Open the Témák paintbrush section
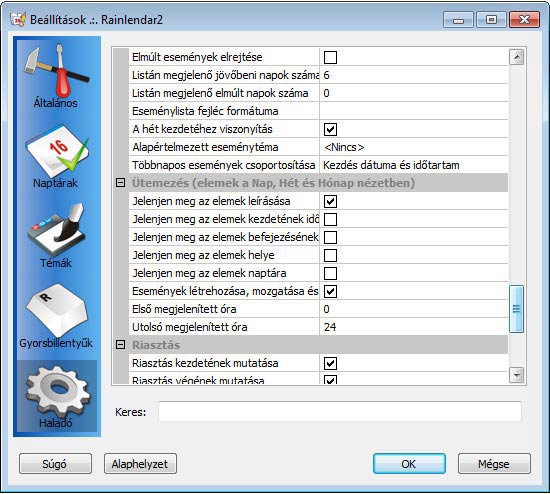Image resolution: width=550 pixels, height=494 pixels. (56, 235)
